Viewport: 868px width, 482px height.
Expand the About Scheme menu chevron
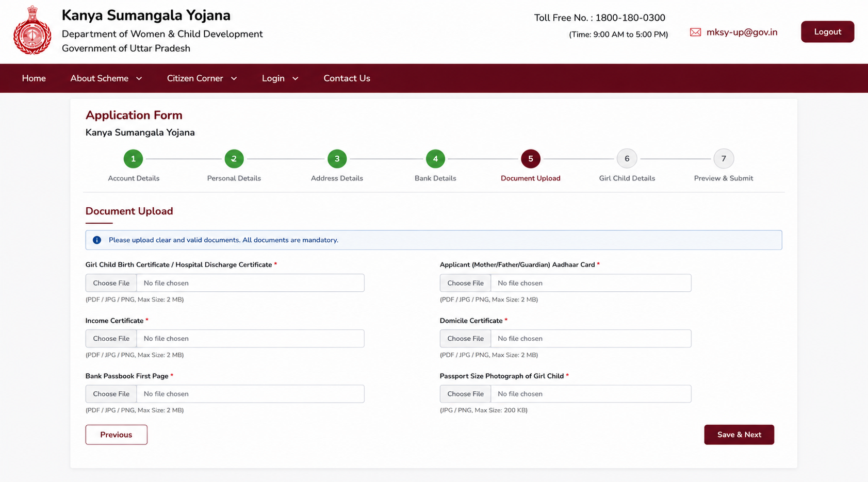point(139,79)
